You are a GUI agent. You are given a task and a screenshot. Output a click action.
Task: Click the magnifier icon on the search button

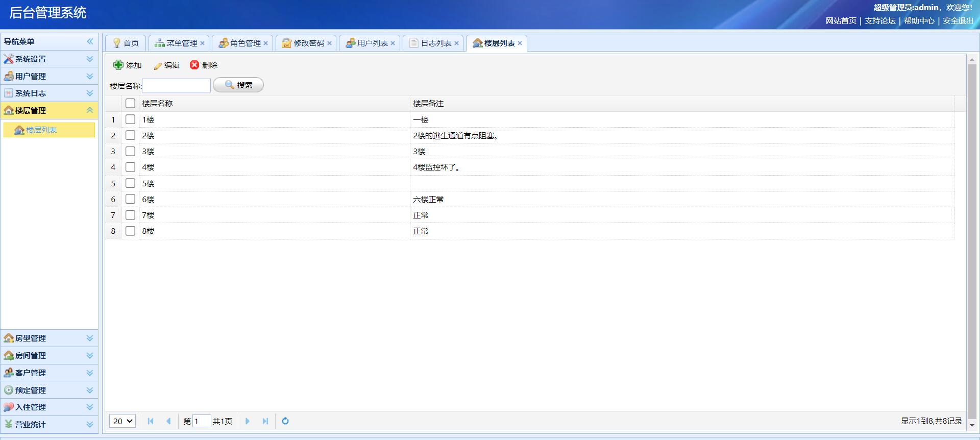point(230,85)
